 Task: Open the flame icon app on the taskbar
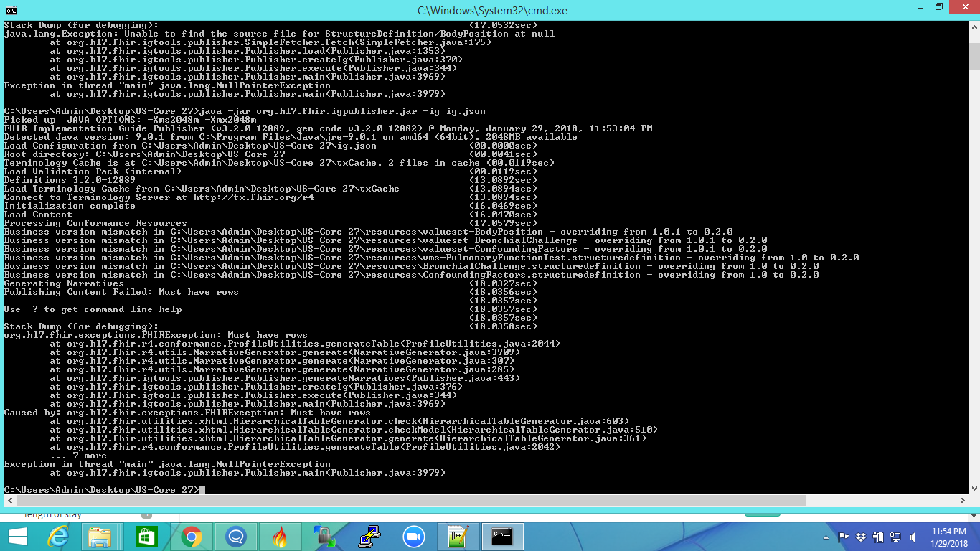click(x=280, y=536)
